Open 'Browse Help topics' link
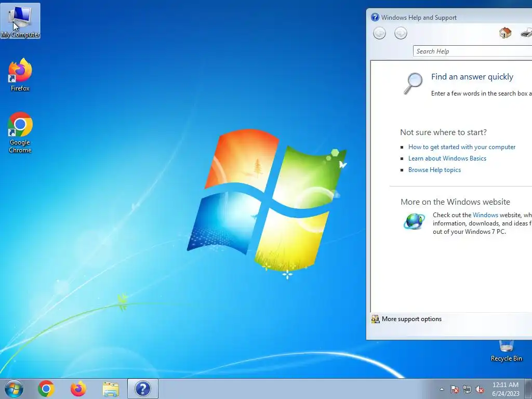532x399 pixels. click(x=434, y=170)
